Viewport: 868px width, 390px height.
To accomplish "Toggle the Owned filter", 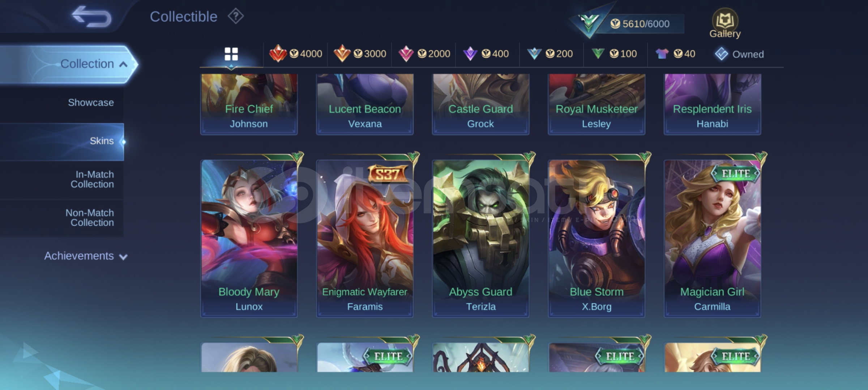I will [739, 54].
